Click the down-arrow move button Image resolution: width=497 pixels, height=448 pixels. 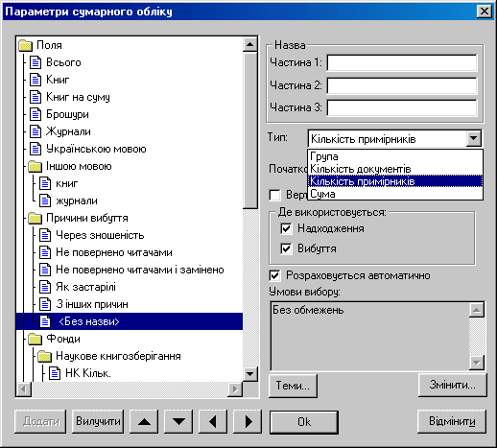coord(178,421)
